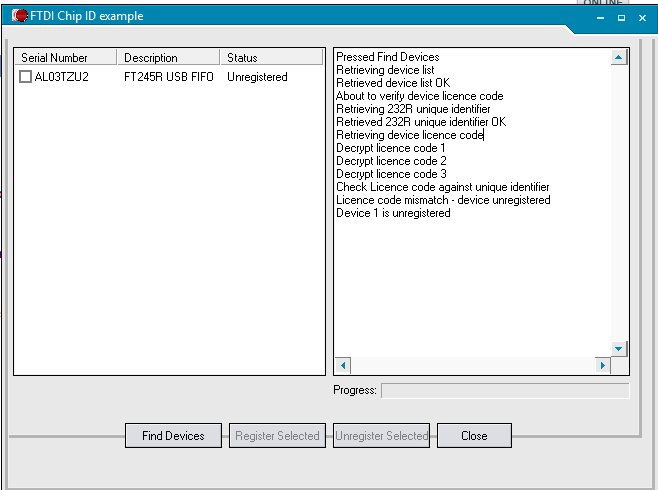This screenshot has width=658, height=490.
Task: Click "Retrieving 232R unique identifier" log line
Action: (413, 109)
